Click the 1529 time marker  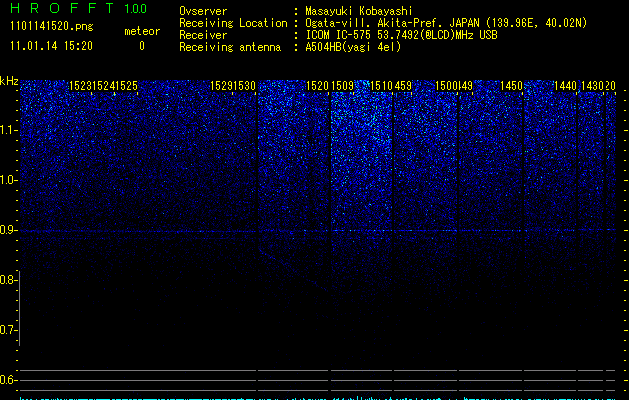pyautogui.click(x=221, y=86)
